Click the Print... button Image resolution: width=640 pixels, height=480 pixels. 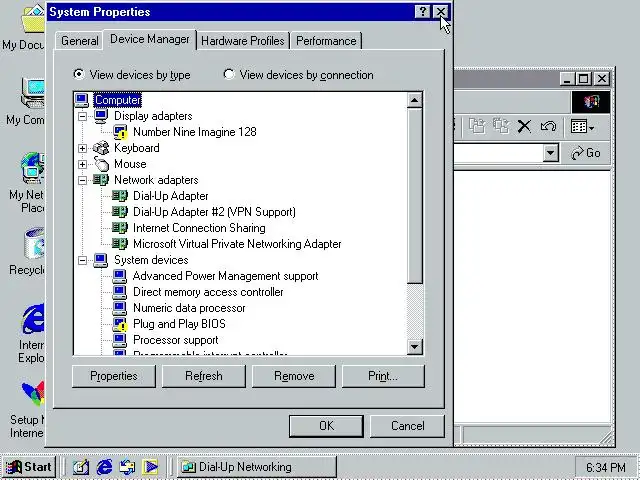pyautogui.click(x=383, y=376)
